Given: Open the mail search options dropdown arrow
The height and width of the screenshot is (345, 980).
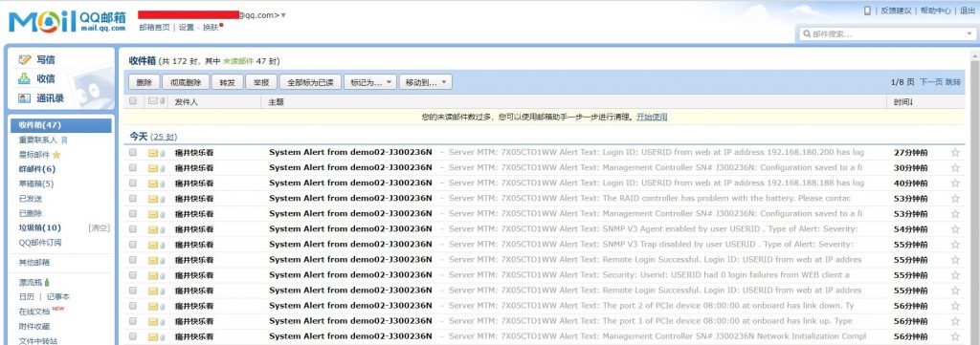Looking at the screenshot, I should pyautogui.click(x=969, y=34).
